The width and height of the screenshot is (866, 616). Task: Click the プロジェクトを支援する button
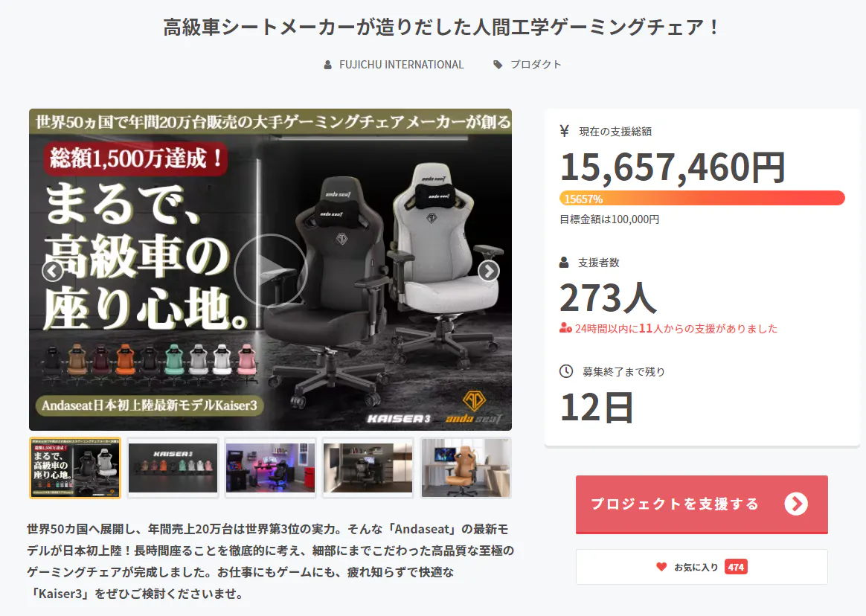click(x=702, y=504)
